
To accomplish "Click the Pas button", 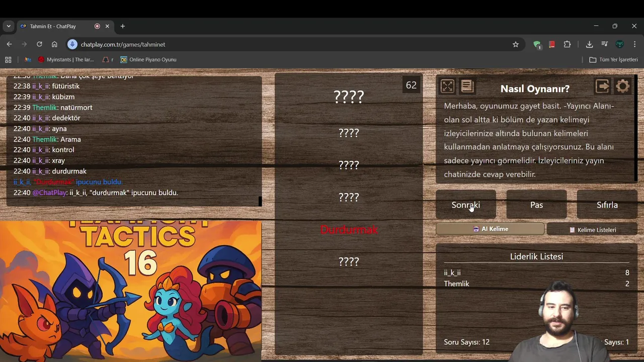I will click(536, 205).
